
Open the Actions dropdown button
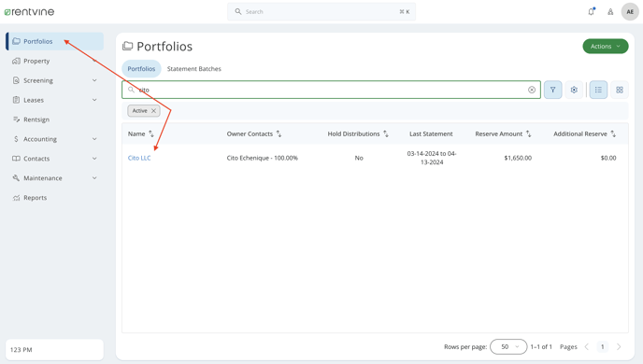606,47
